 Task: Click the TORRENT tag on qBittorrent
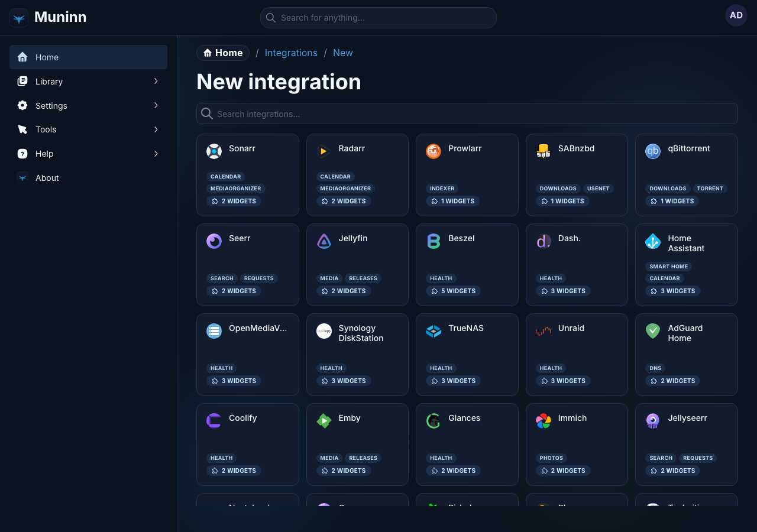[710, 189]
